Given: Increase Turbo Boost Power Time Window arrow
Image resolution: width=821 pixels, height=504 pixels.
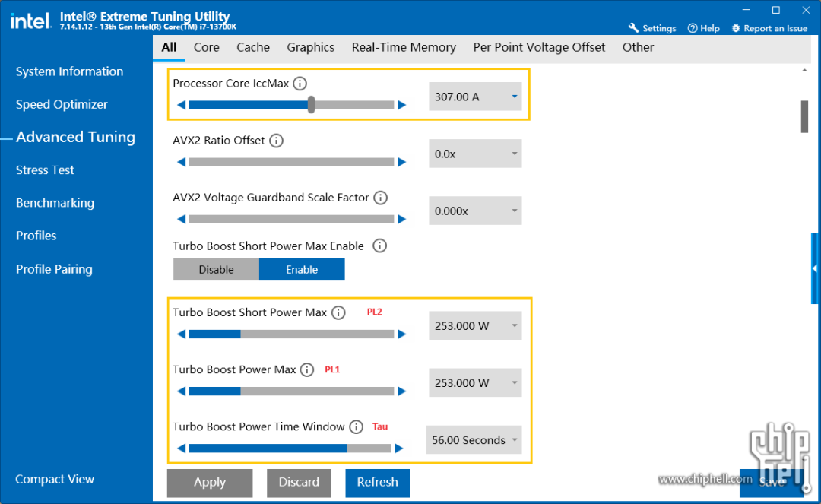Looking at the screenshot, I should [399, 449].
